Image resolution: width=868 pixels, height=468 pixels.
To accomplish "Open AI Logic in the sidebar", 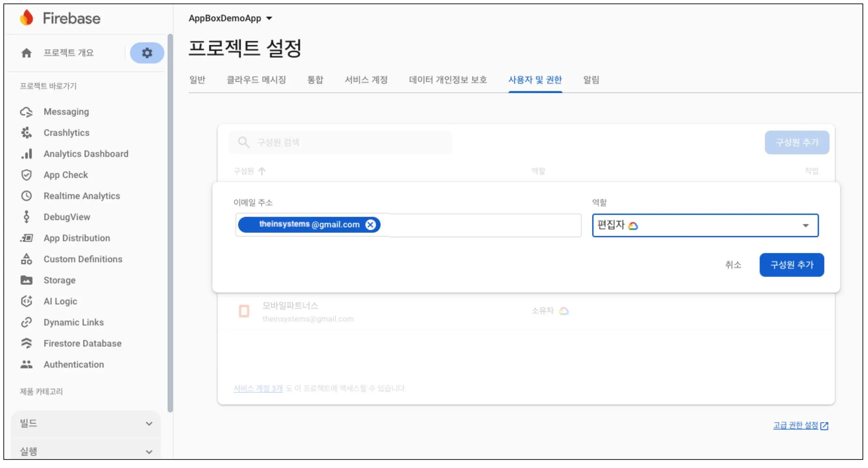I will coord(60,301).
